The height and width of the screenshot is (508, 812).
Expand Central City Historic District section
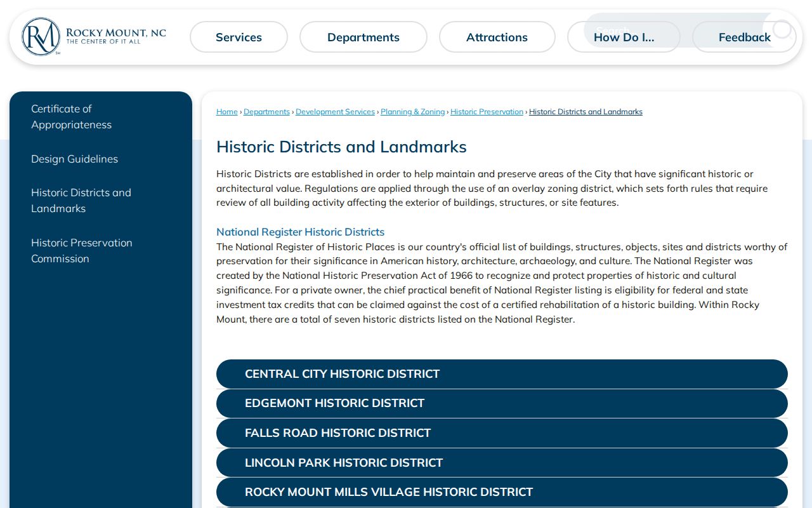(x=502, y=374)
